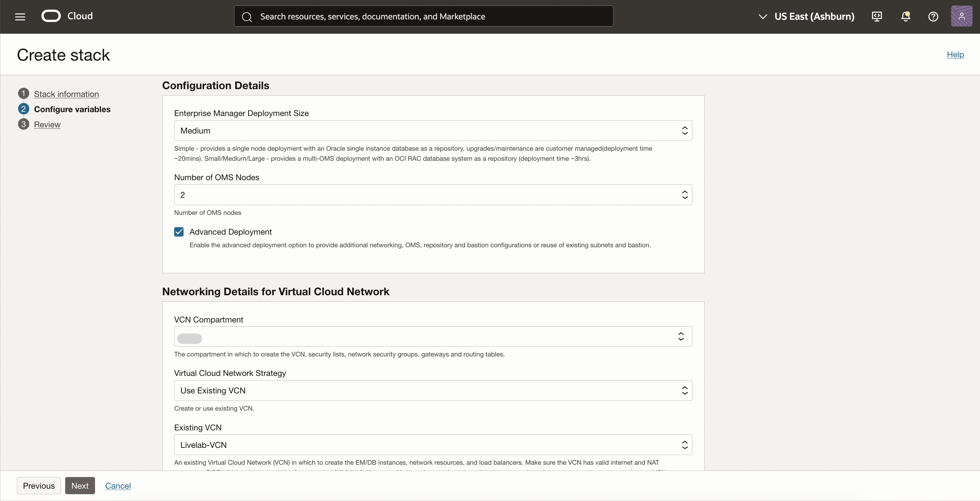Open Number of OMS Nodes dropdown
980x501 pixels.
[x=433, y=195]
